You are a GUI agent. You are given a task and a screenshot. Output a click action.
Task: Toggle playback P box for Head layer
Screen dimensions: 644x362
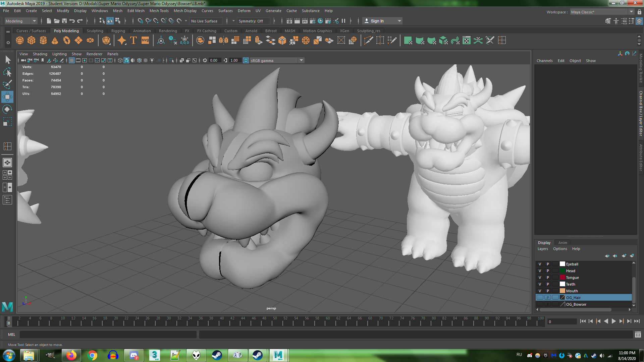point(548,271)
